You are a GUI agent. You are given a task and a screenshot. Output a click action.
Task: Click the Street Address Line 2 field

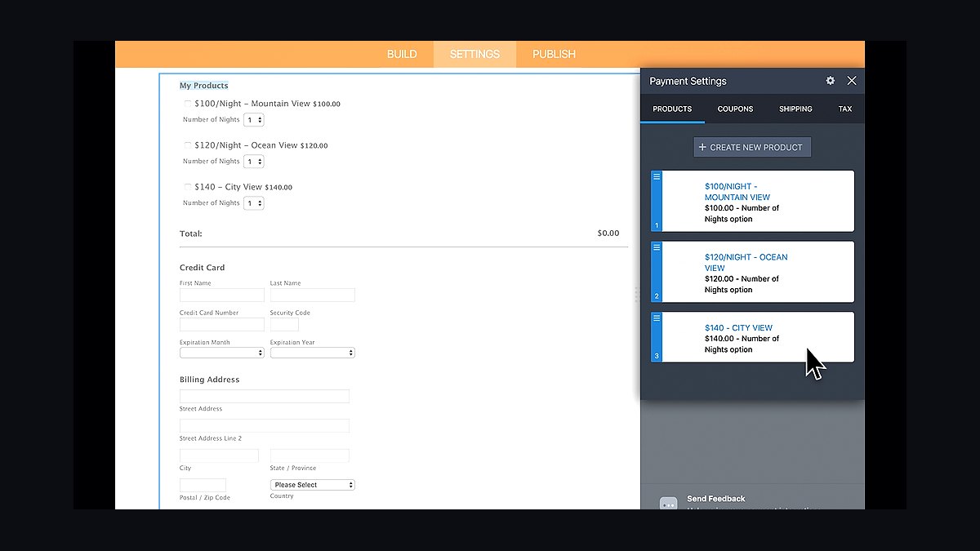[265, 426]
